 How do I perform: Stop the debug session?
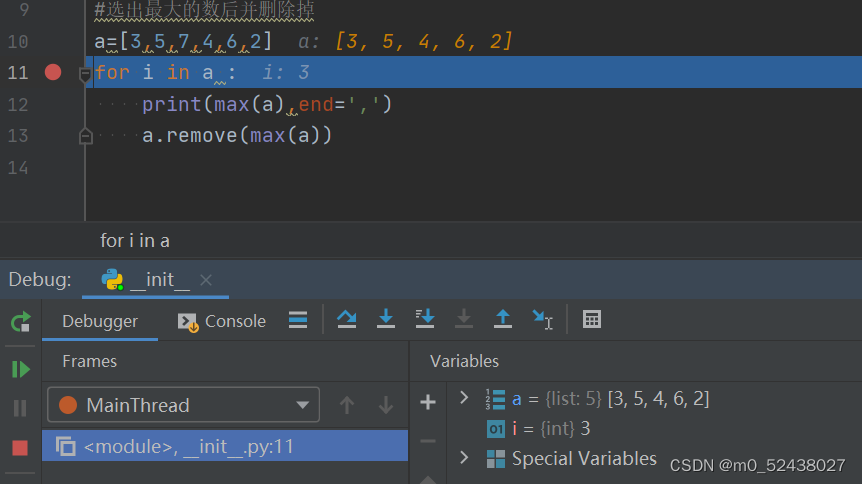(20, 448)
